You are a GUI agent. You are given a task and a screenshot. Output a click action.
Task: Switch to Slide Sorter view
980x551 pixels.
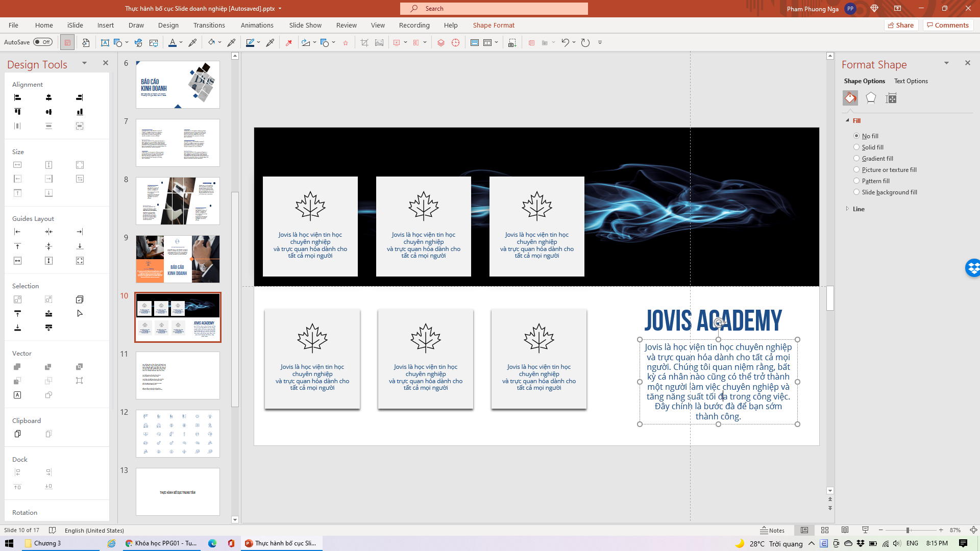[825, 530]
